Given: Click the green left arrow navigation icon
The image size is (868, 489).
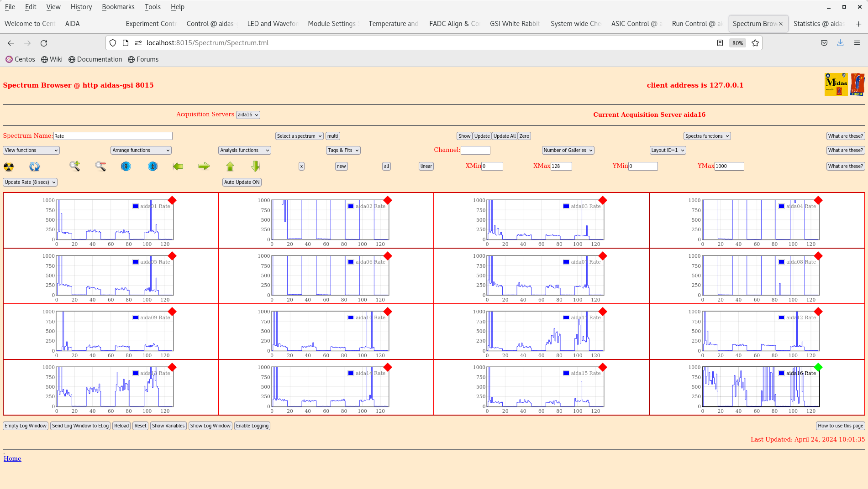Looking at the screenshot, I should pyautogui.click(x=178, y=166).
